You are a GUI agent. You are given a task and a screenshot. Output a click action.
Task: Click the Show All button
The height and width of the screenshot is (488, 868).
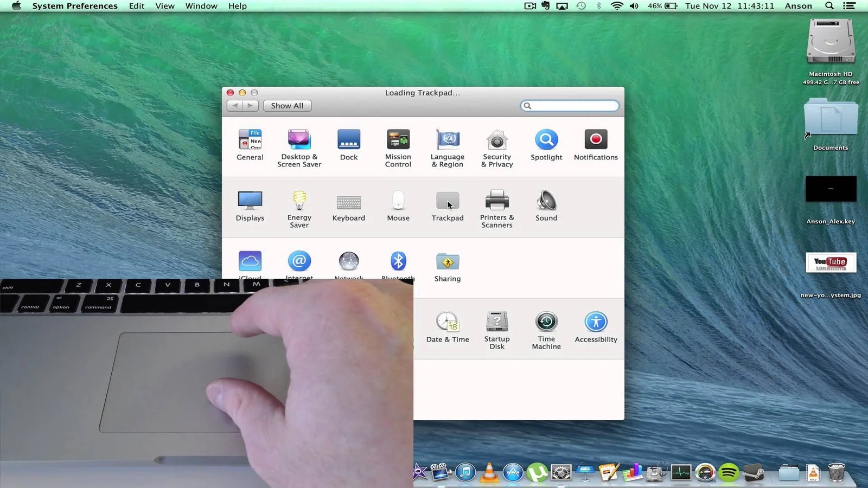pos(287,105)
